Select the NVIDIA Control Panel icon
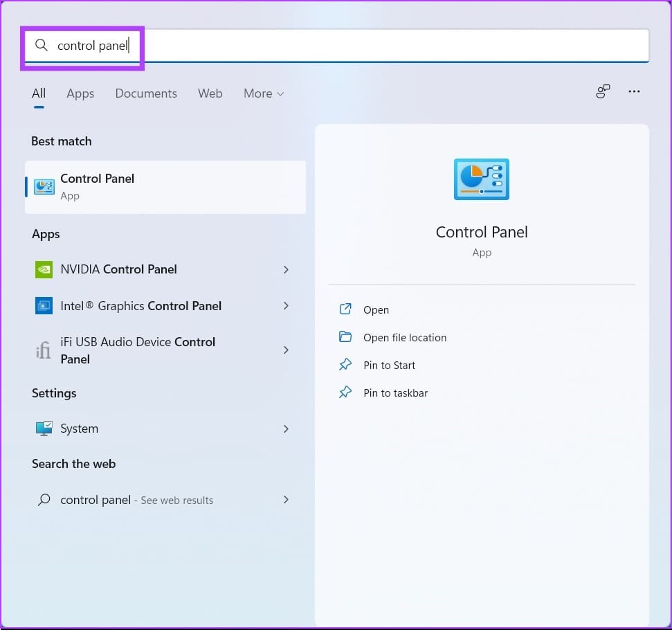 pos(44,269)
